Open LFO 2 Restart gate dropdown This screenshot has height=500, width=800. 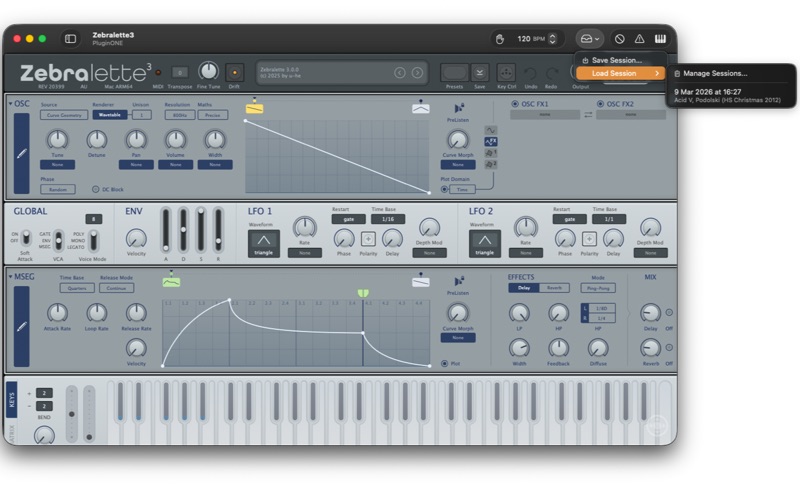tap(569, 219)
